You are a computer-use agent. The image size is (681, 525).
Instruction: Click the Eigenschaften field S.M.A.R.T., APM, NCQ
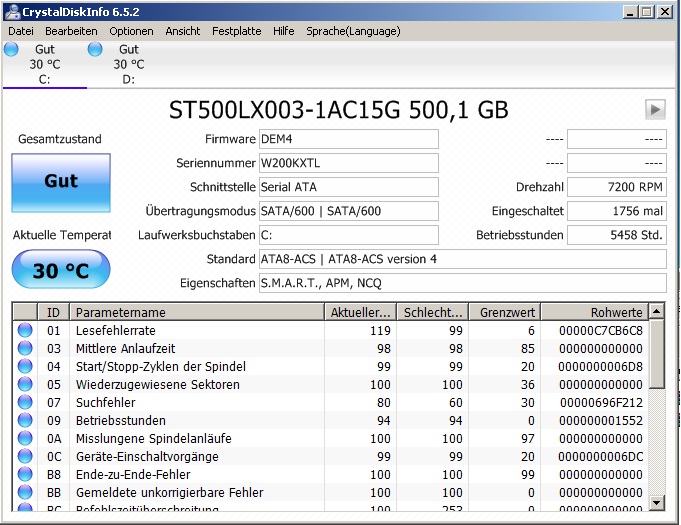click(463, 283)
